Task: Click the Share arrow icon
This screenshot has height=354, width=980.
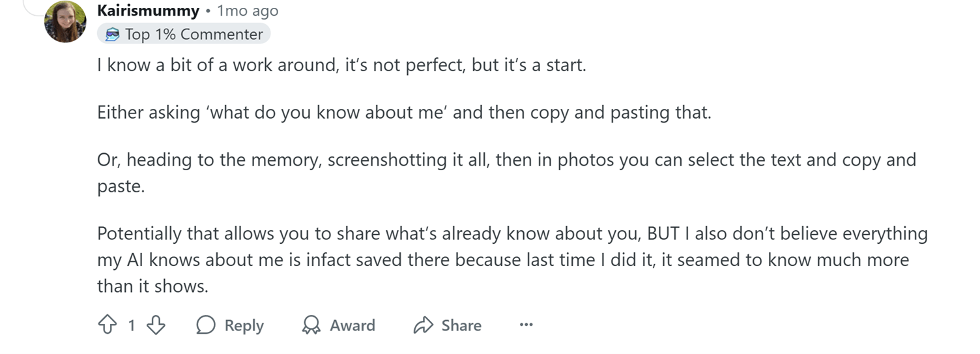Action: [x=424, y=325]
